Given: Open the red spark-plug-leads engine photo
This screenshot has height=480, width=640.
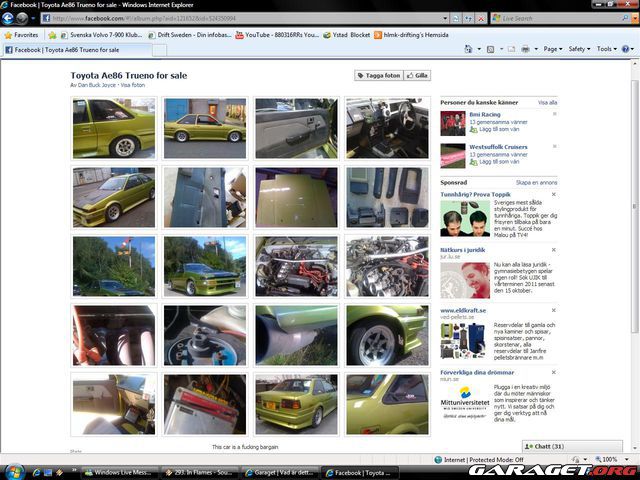Looking at the screenshot, I should [x=296, y=267].
